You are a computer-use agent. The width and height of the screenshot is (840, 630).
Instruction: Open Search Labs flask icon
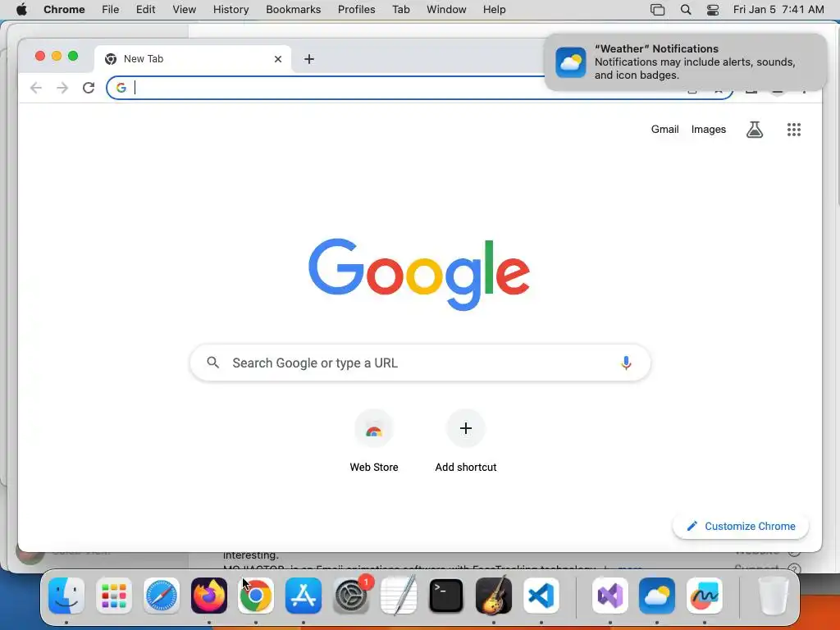755,129
